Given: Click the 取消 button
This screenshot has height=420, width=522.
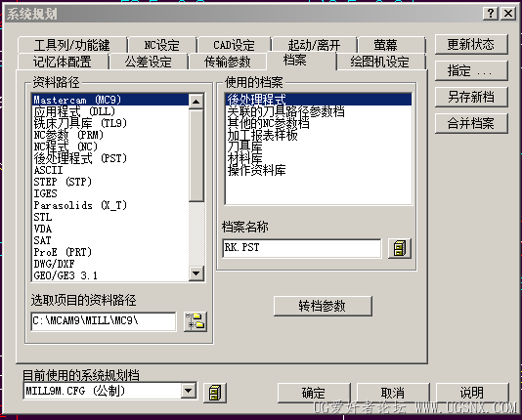Looking at the screenshot, I should pos(393,393).
